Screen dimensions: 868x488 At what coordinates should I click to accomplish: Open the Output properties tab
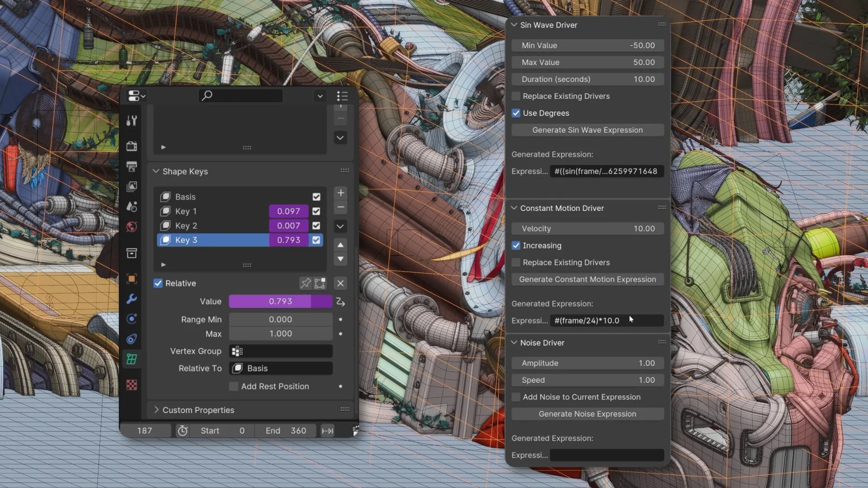coord(132,166)
